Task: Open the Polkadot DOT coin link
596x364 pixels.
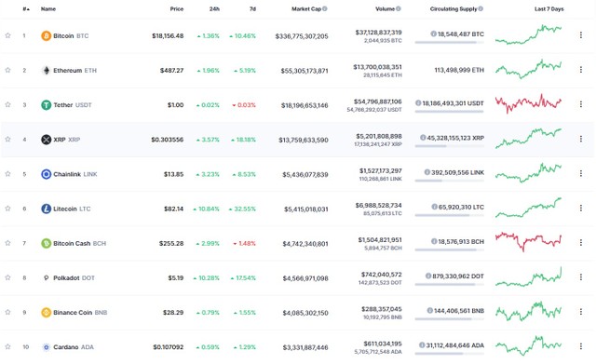Action: point(74,277)
